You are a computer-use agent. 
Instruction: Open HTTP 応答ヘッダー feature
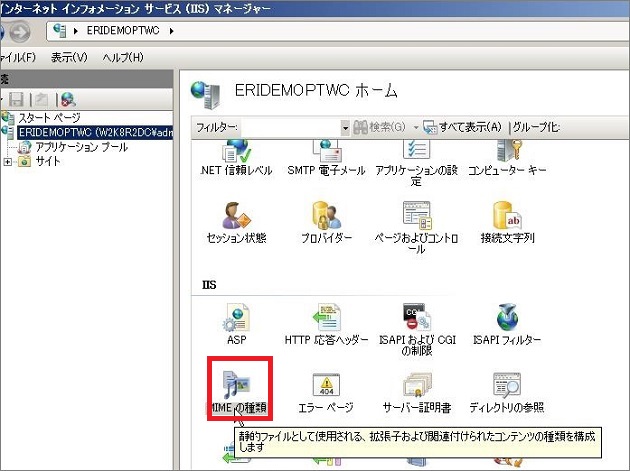click(327, 319)
